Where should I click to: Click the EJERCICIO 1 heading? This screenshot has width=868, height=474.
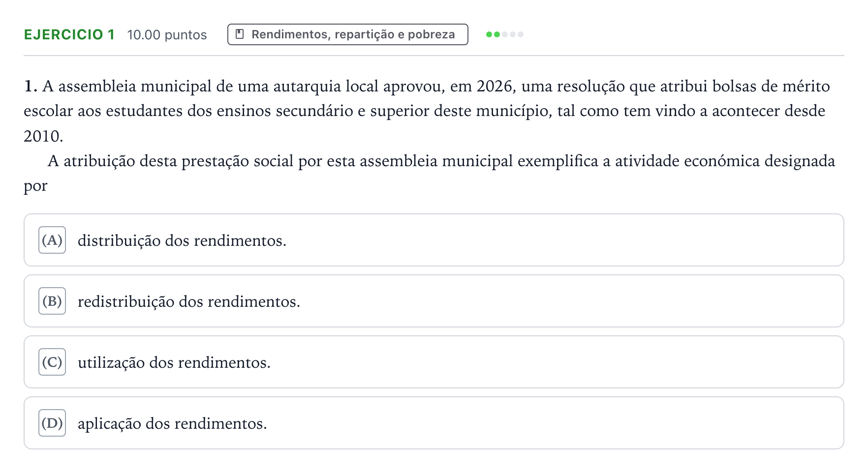(69, 34)
